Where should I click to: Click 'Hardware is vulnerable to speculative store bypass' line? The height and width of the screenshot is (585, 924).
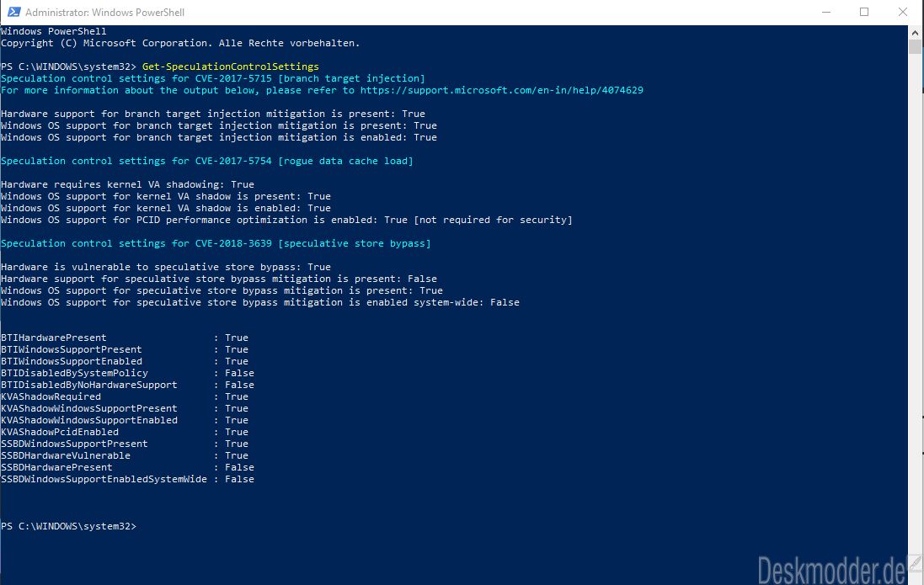pos(166,267)
